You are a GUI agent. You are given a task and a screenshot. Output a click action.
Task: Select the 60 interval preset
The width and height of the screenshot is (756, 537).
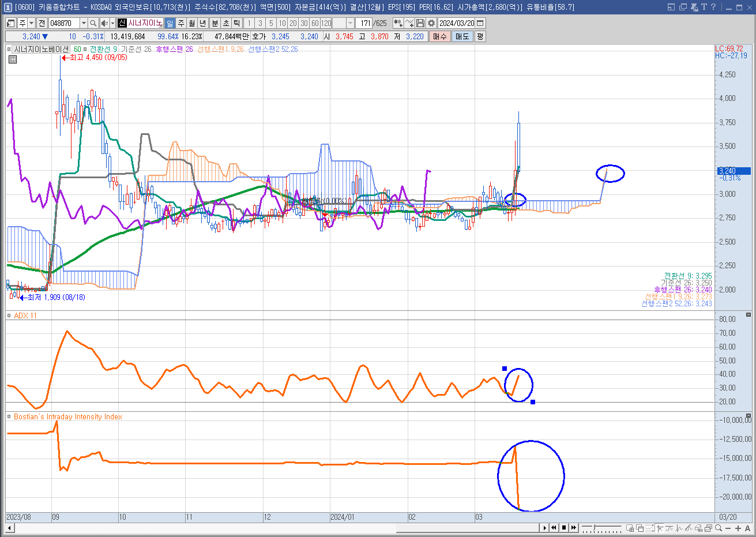[315, 23]
